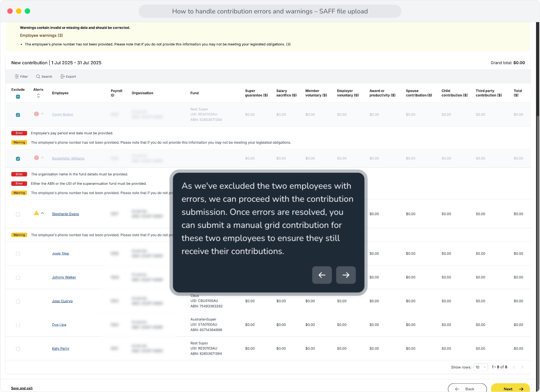The image size is (540, 392).
Task: Collapse alerts chevron for Rockefeller Williams row
Action: 42,158
